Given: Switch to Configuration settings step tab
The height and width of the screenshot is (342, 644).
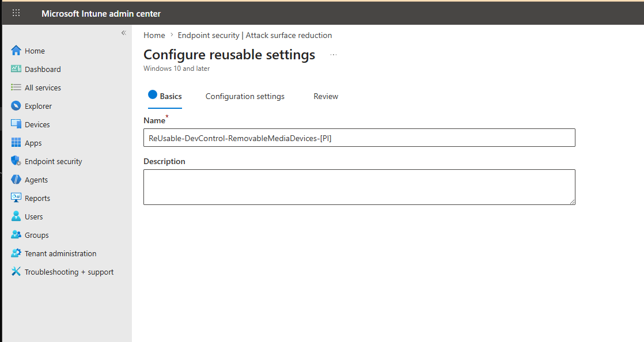Looking at the screenshot, I should (245, 97).
